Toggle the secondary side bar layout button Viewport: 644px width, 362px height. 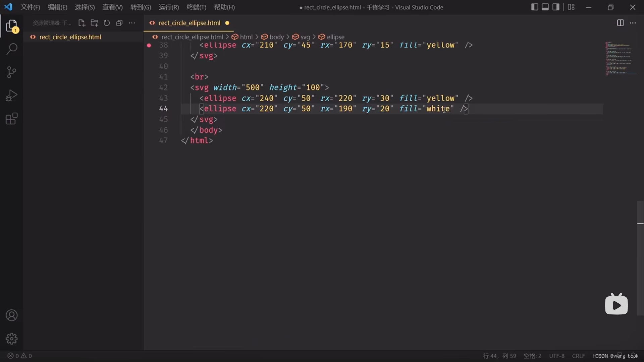pos(556,7)
